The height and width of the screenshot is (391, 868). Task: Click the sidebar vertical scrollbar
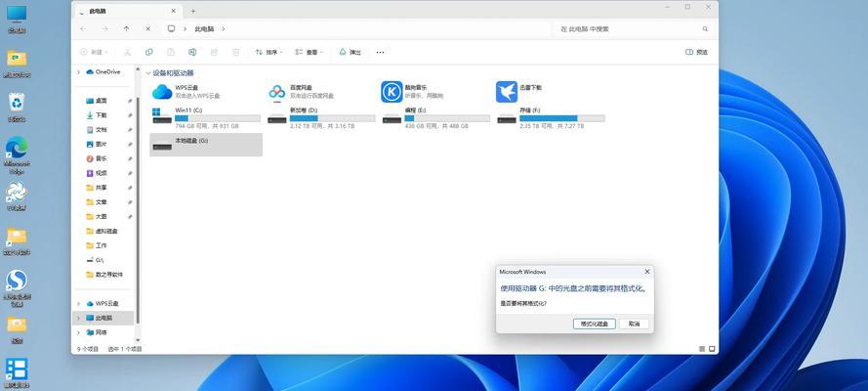(138, 210)
